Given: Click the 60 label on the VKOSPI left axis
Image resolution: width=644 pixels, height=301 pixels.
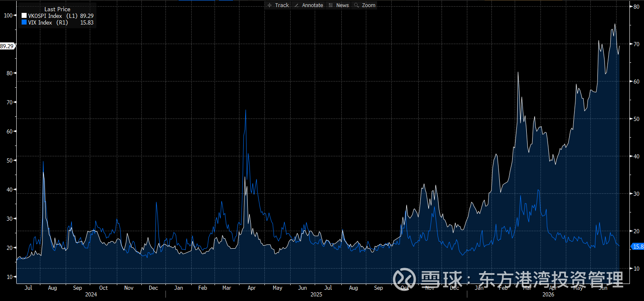Looking at the screenshot, I should (x=9, y=131).
